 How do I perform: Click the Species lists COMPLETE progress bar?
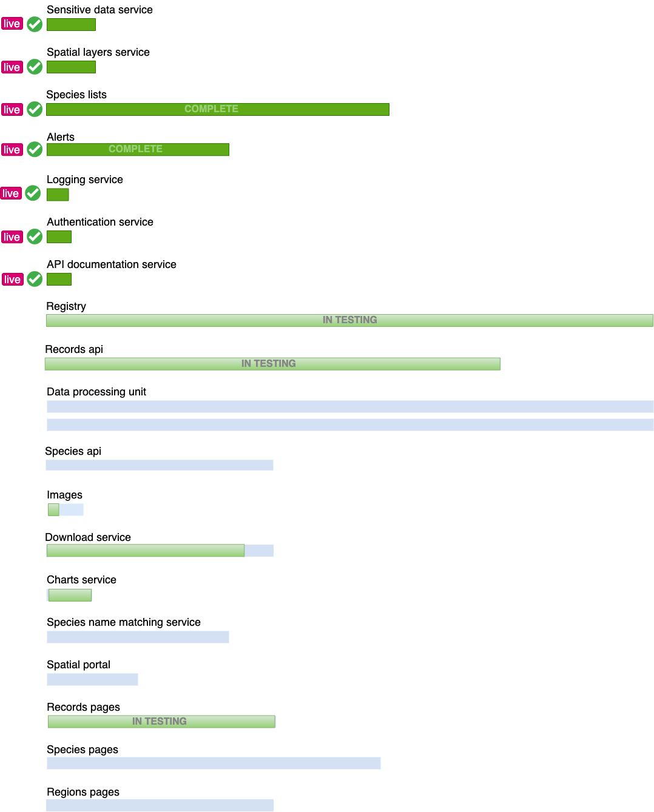(x=217, y=109)
